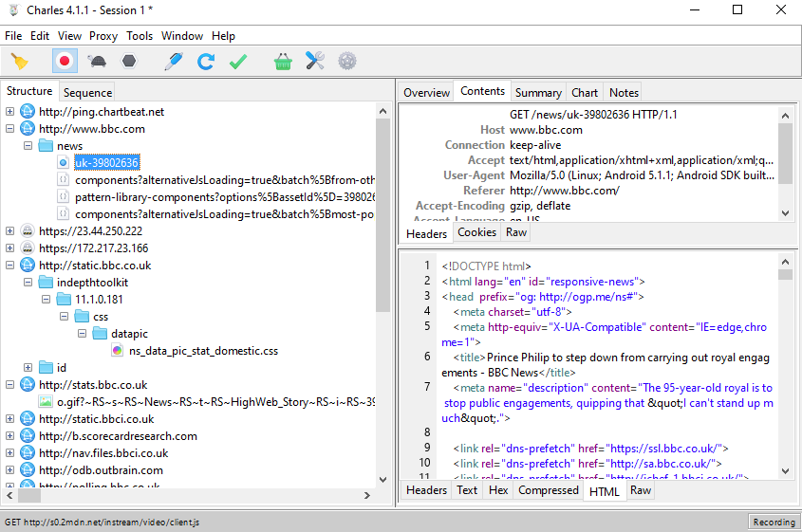Select the request Raw tab
This screenshot has width=802, height=532.
click(x=516, y=232)
